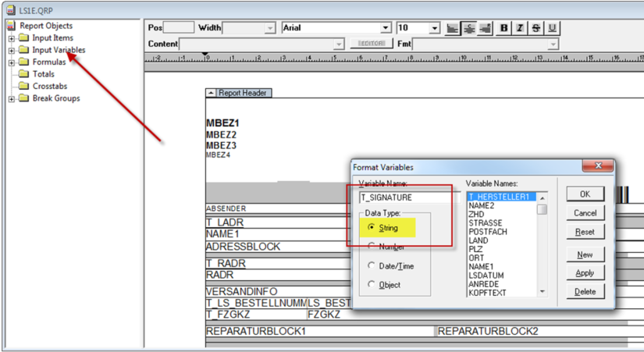
Task: Click the Apply button
Action: [585, 273]
